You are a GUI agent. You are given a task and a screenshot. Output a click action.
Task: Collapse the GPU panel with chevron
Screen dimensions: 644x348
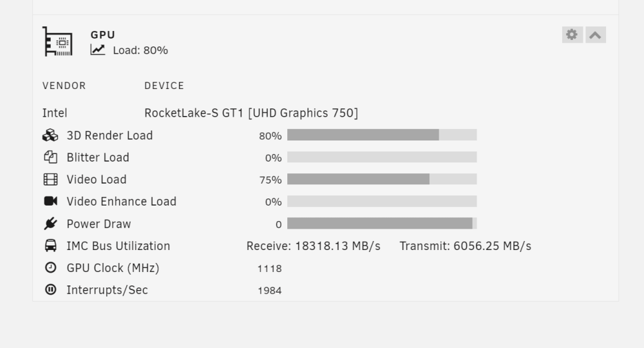(596, 35)
